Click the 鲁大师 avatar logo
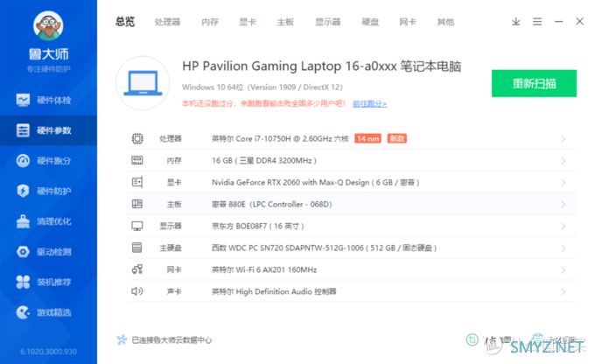Image resolution: width=595 pixels, height=364 pixels. (48, 25)
